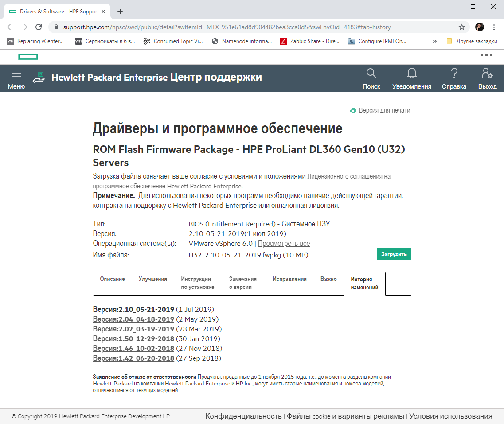Screen dimensions: 504x424
Task: Open Consumed Topic Vi bookmark
Action: point(173,41)
